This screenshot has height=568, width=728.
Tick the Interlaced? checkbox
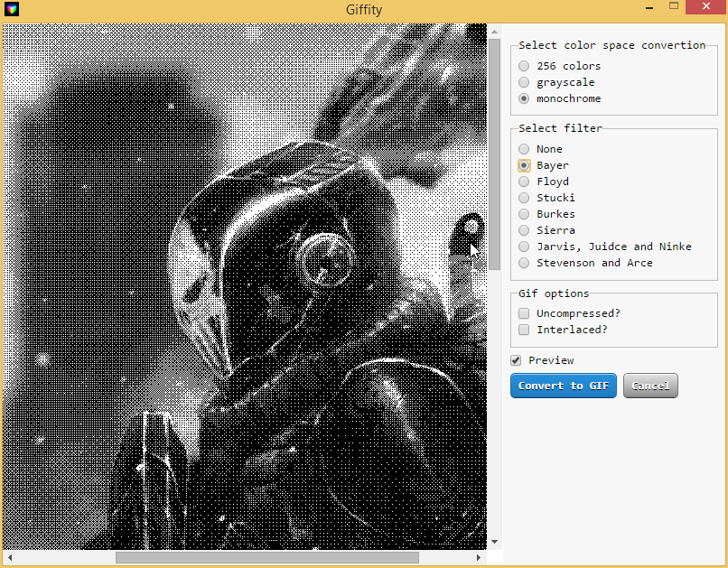coord(524,330)
